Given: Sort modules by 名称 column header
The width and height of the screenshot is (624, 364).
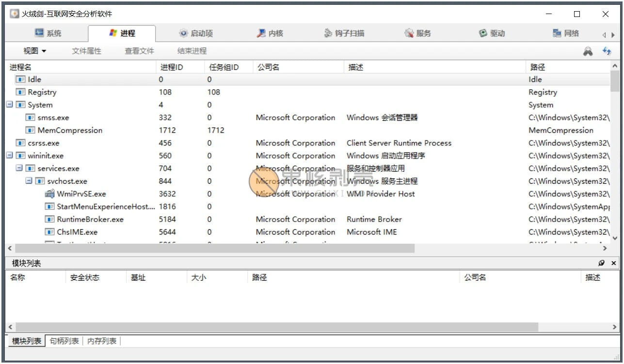Looking at the screenshot, I should (x=35, y=278).
